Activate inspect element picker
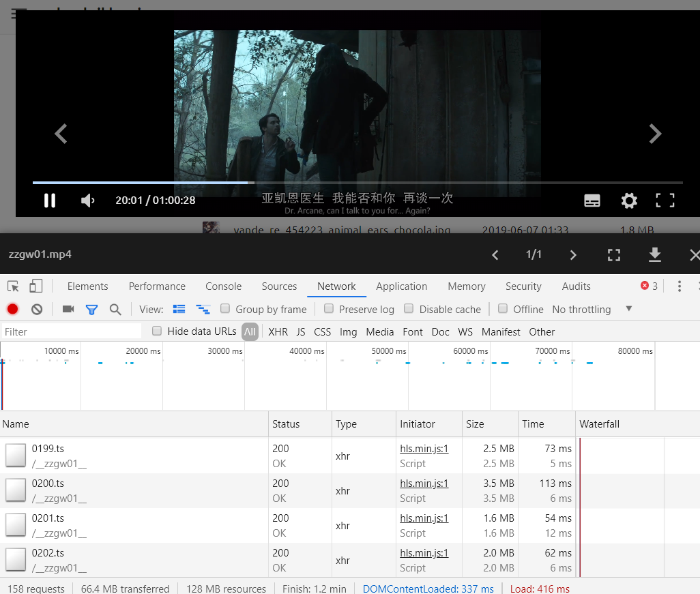Image resolution: width=700 pixels, height=594 pixels. 13,286
